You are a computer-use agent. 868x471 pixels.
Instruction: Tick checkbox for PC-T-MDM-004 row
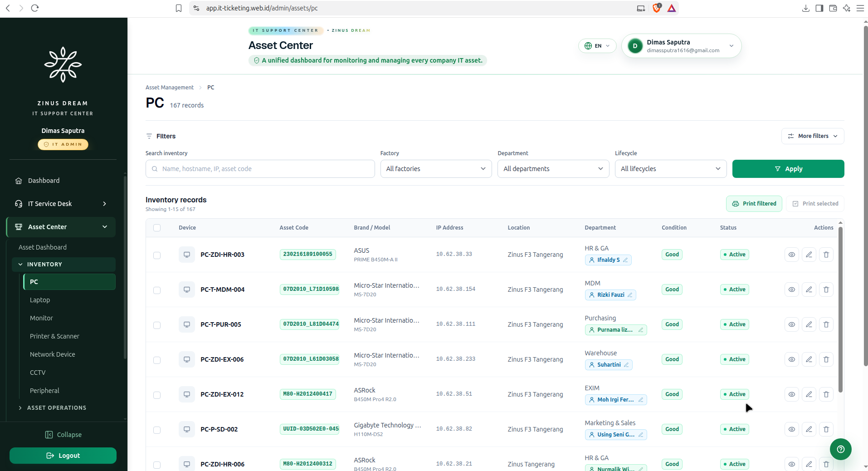pos(157,290)
